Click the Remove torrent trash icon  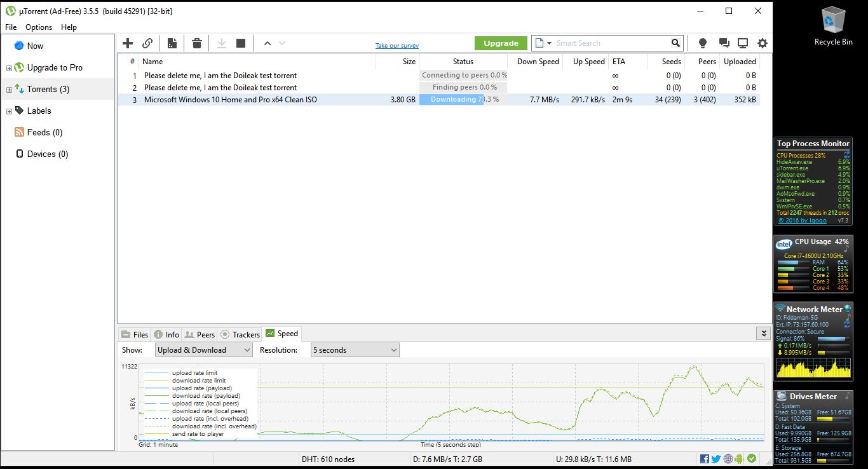click(197, 43)
